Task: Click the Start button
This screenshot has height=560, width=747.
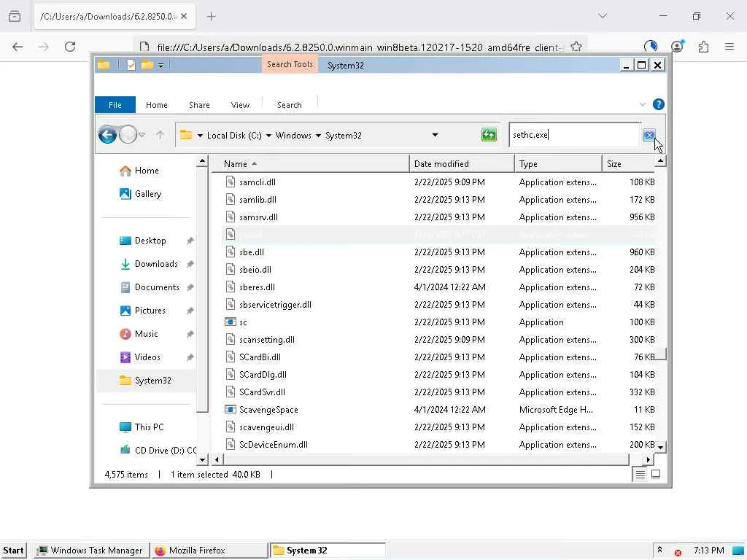Action: 13,551
